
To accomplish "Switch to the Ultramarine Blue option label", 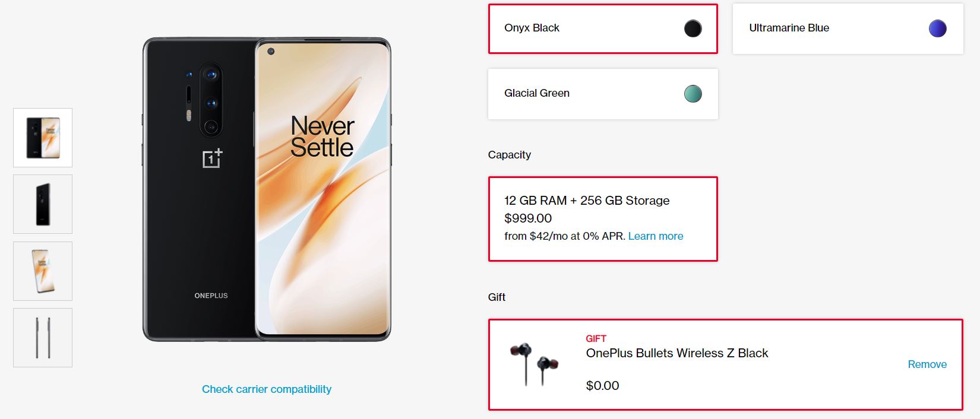I will (789, 28).
